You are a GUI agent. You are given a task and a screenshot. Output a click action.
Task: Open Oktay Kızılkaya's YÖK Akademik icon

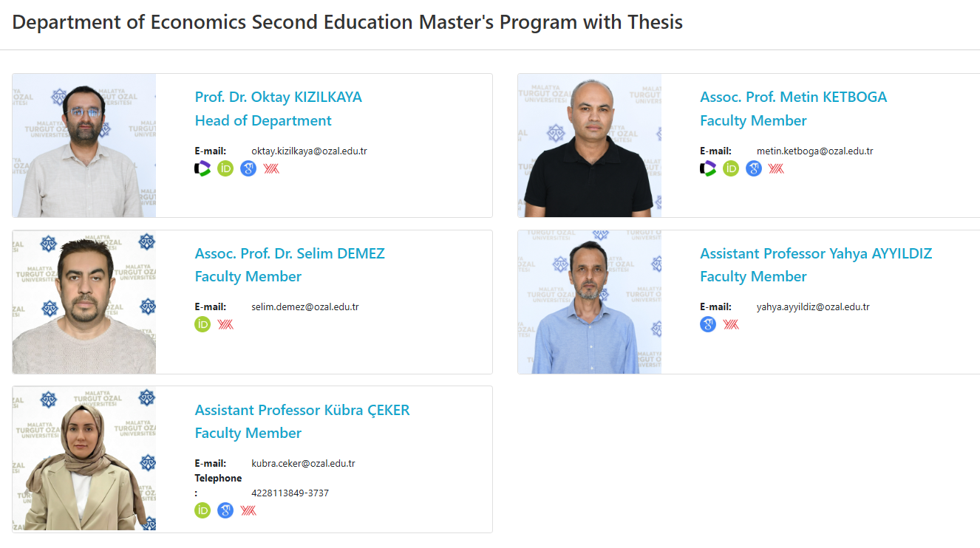click(271, 168)
